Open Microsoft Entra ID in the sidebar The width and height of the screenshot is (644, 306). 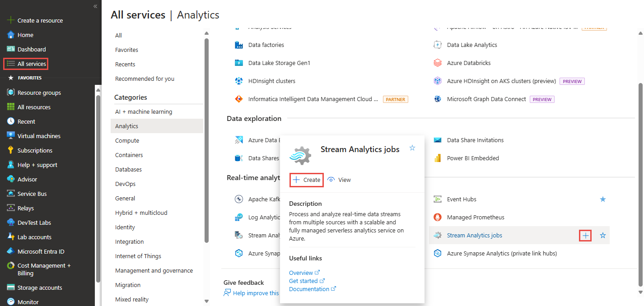point(41,251)
